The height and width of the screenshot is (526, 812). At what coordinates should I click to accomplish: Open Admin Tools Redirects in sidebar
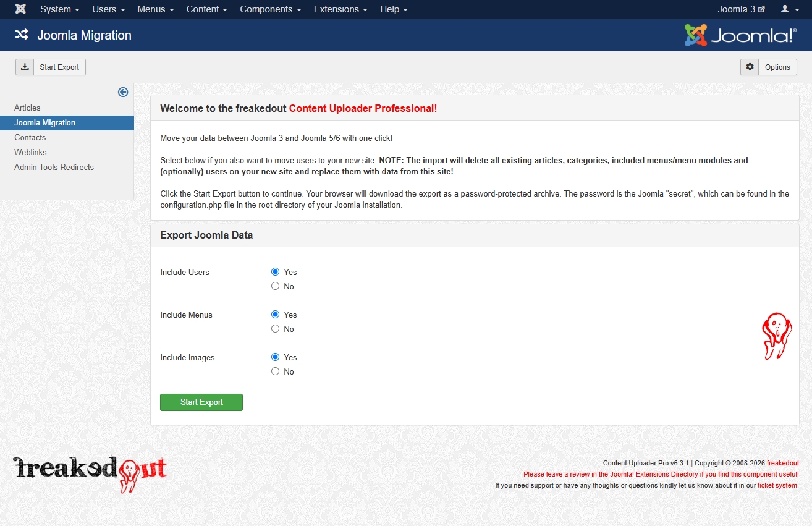(x=54, y=167)
